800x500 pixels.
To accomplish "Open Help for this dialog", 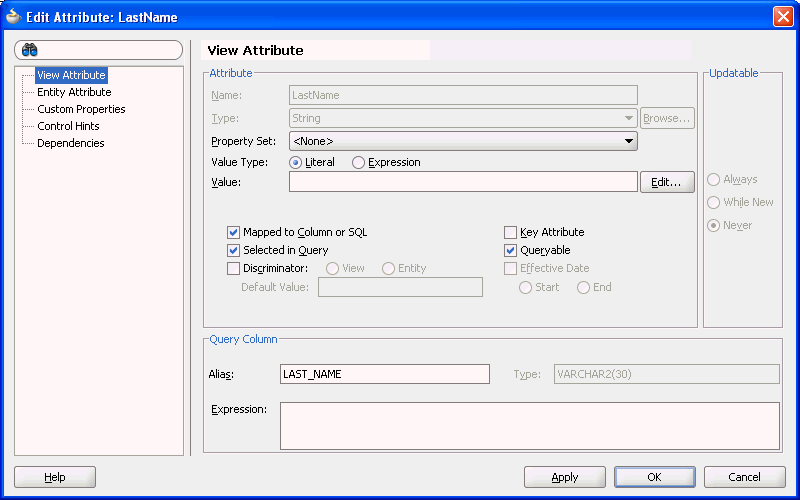I will 55,477.
